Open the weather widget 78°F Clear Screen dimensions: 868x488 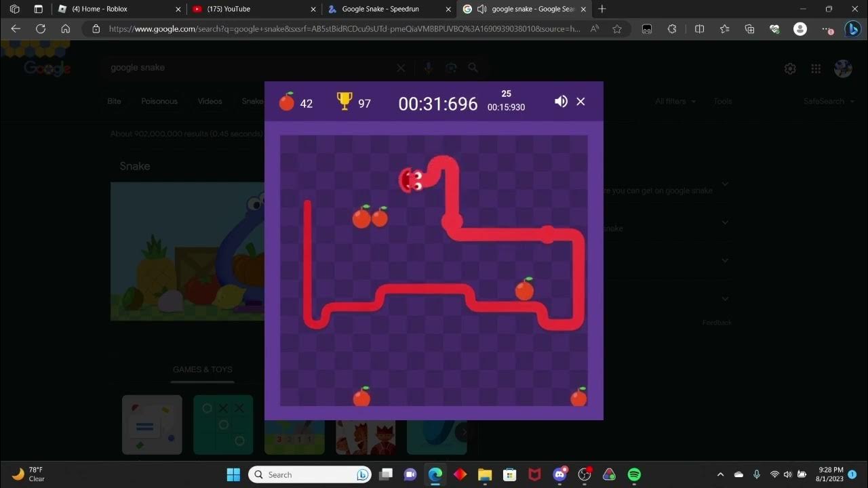(x=28, y=474)
